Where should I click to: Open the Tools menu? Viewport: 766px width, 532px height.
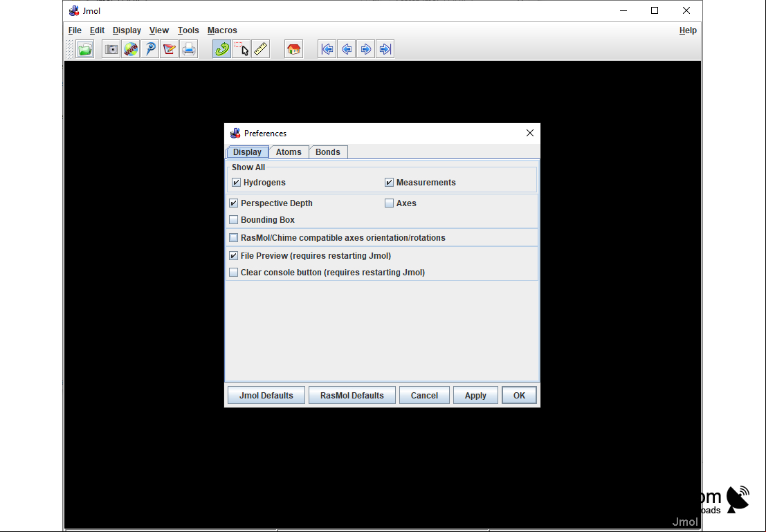[x=188, y=30]
